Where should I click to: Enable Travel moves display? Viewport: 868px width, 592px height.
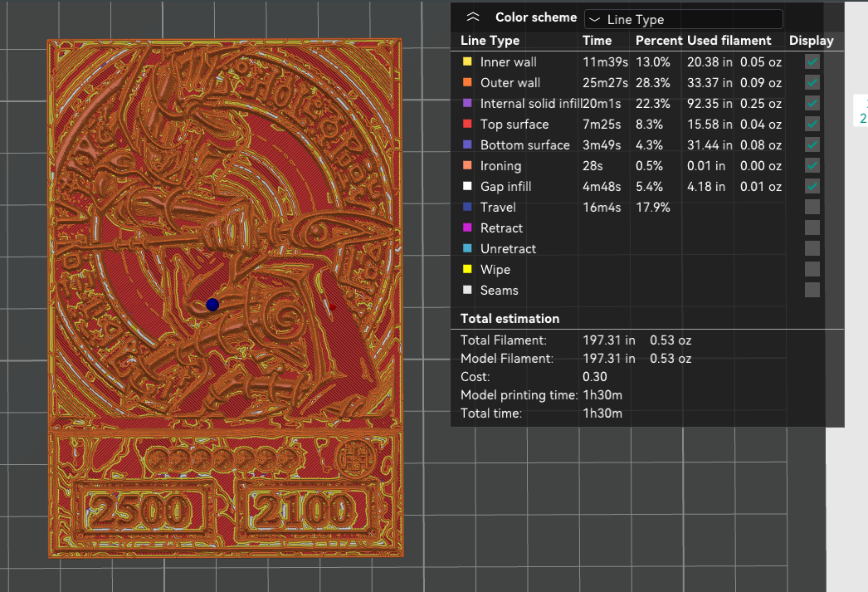click(x=812, y=207)
